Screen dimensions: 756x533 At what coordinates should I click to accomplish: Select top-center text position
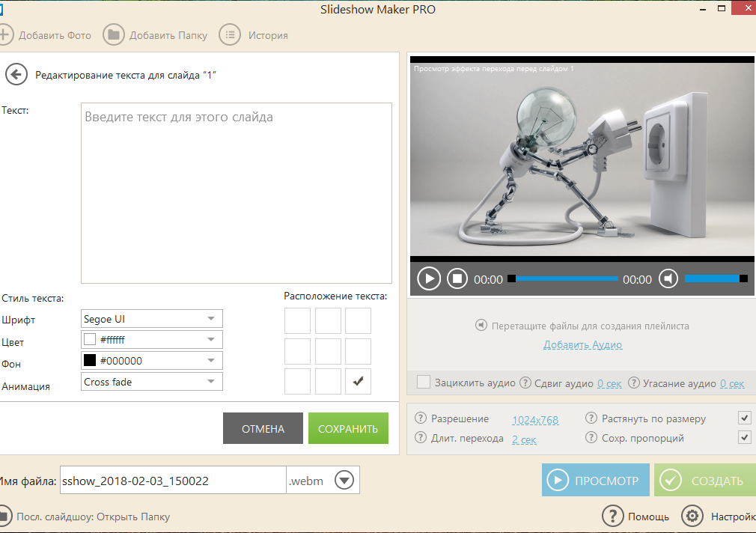(328, 320)
